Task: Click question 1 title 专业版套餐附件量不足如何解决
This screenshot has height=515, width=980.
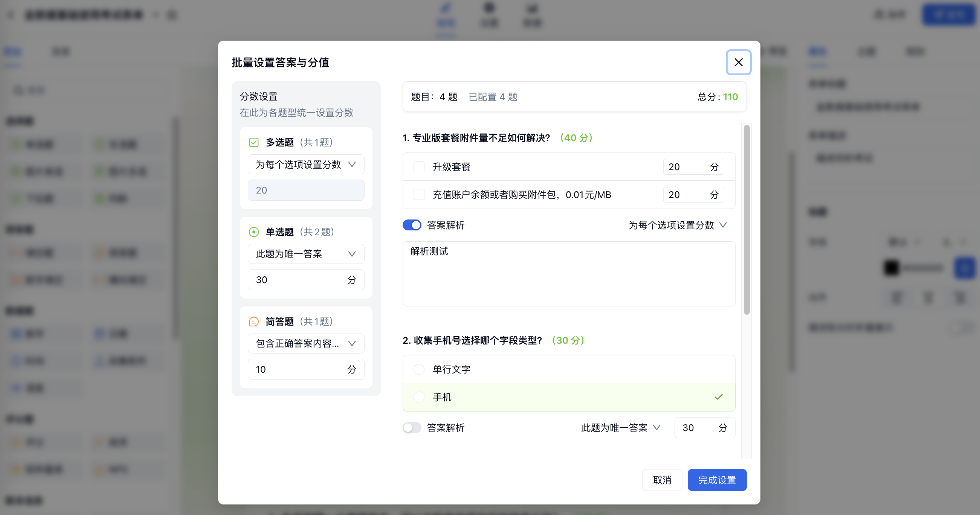Action: click(476, 138)
